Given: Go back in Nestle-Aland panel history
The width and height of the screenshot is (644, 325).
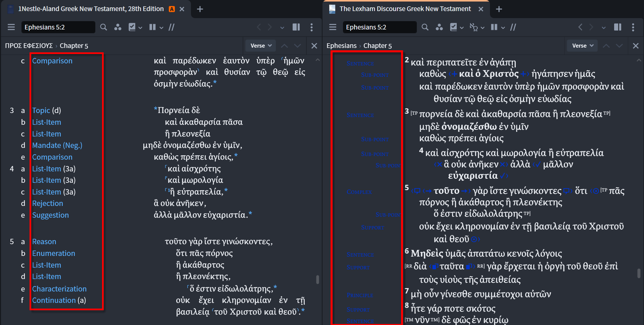Looking at the screenshot, I should (259, 27).
